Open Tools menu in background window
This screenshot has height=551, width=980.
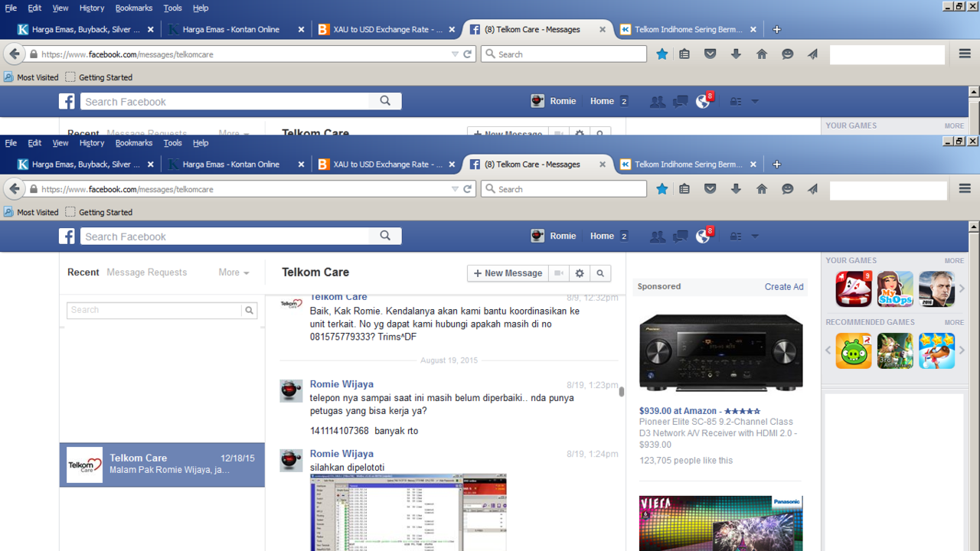(173, 8)
